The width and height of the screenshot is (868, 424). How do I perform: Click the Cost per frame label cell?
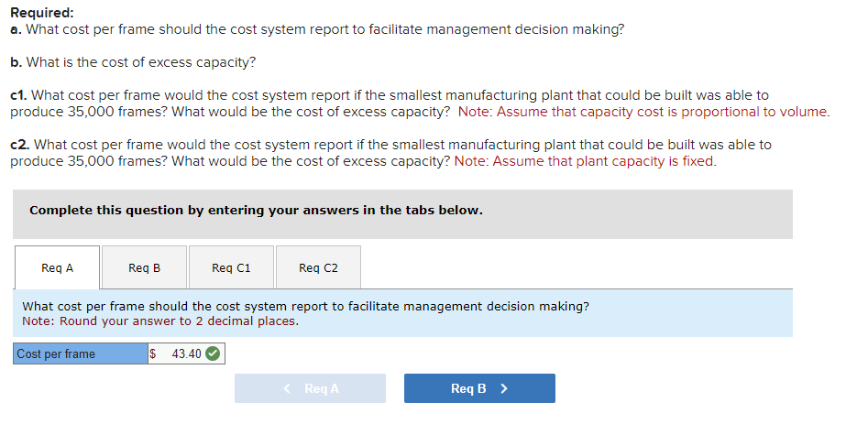point(81,353)
